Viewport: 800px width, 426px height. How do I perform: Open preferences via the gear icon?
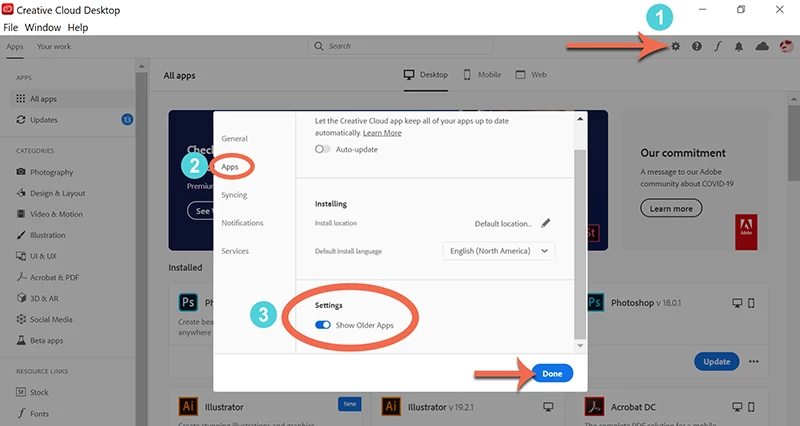pyautogui.click(x=676, y=46)
